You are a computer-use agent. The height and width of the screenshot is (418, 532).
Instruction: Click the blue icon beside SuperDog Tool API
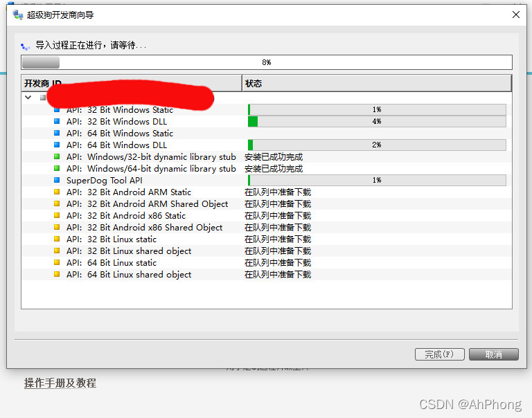(x=57, y=180)
